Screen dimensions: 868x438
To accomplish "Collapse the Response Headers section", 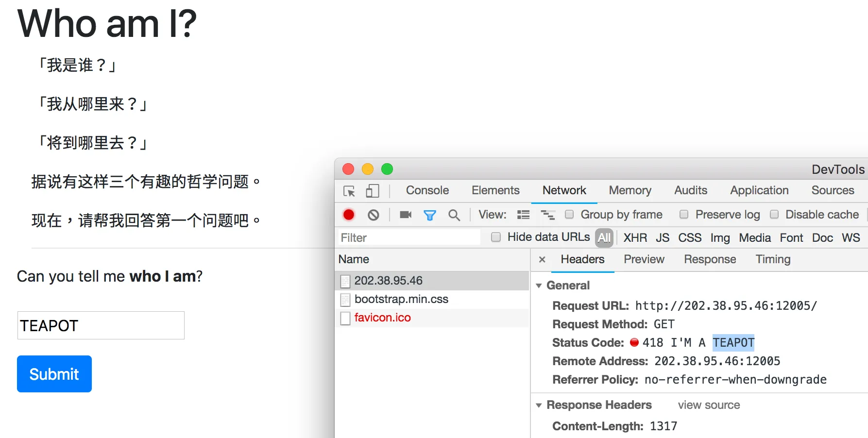I will coord(539,405).
